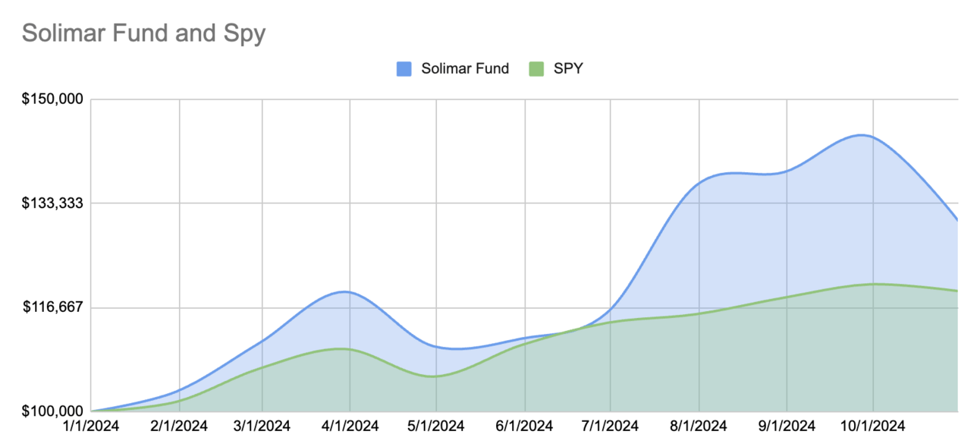
Task: Click the green SPY legend swatch
Action: point(536,69)
